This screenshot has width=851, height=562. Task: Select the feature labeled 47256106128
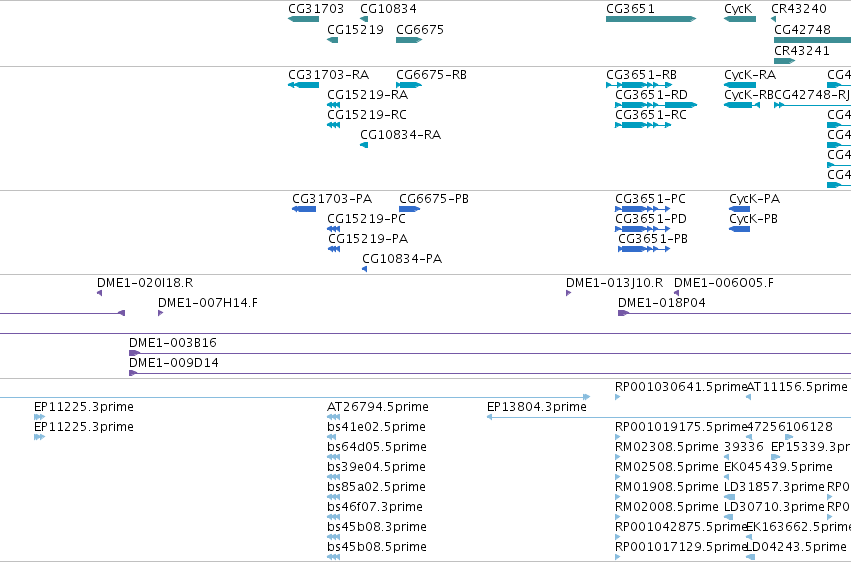[x=790, y=427]
